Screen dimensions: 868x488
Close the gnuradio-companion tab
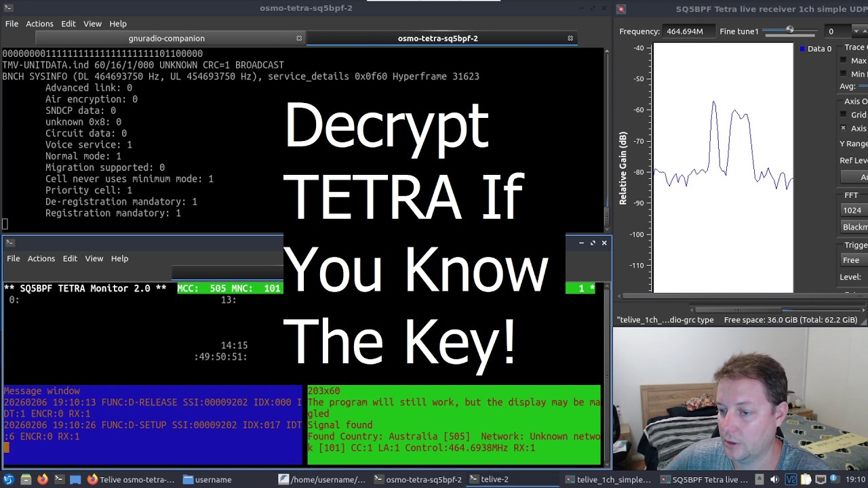coord(299,39)
